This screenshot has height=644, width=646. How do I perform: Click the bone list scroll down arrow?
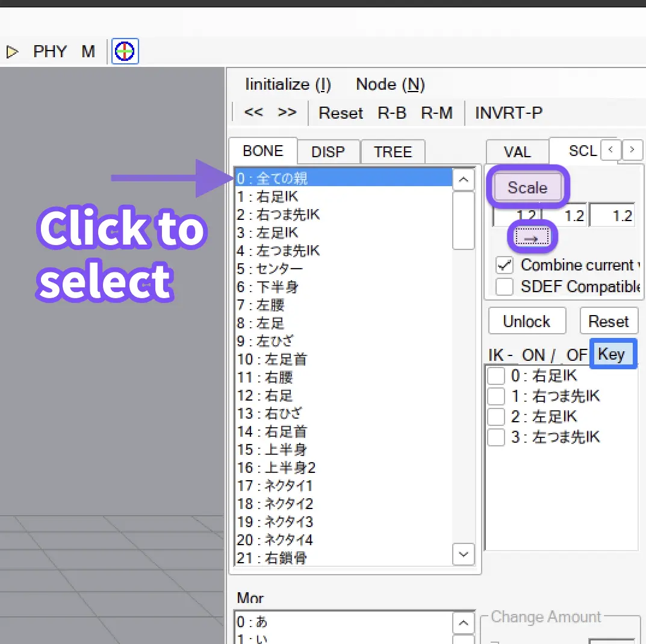point(464,554)
